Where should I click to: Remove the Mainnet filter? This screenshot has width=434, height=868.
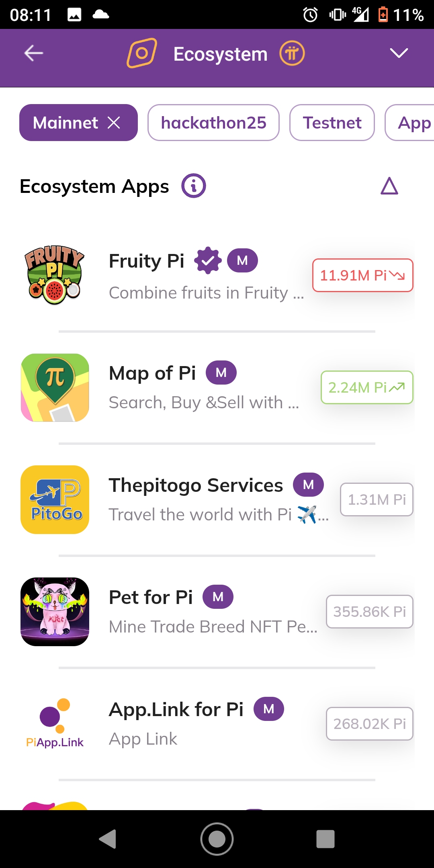click(114, 123)
